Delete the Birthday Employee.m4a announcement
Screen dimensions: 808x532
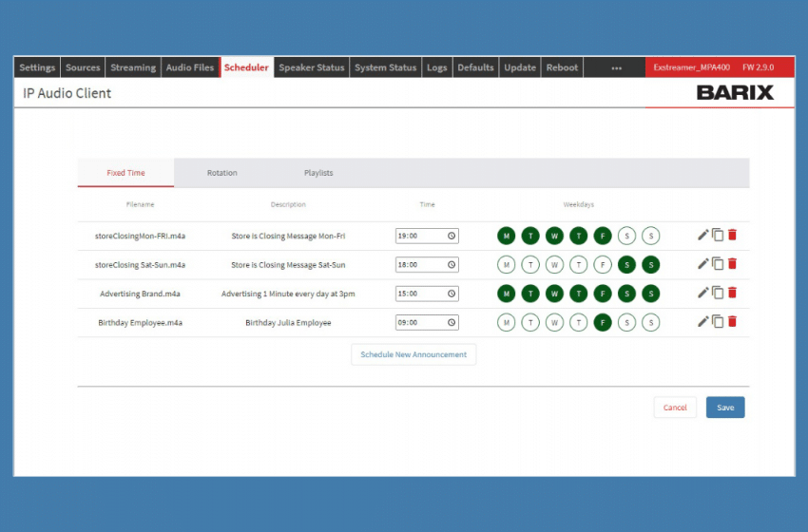[x=732, y=322]
